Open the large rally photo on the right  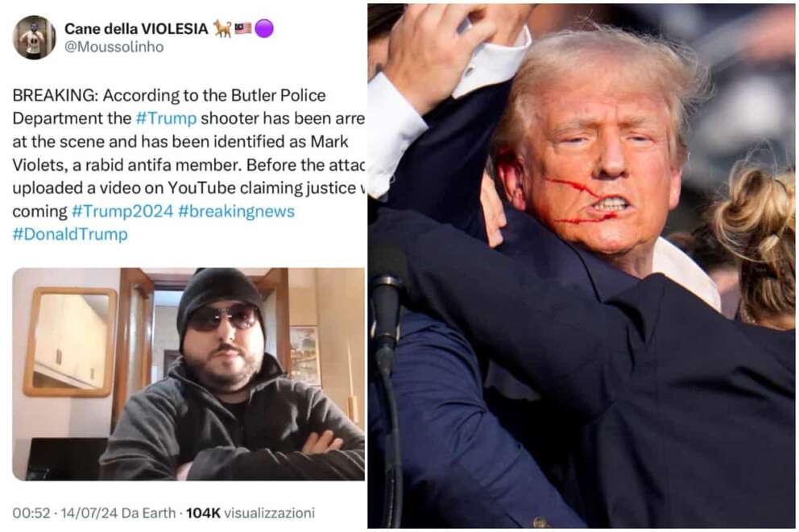582,266
